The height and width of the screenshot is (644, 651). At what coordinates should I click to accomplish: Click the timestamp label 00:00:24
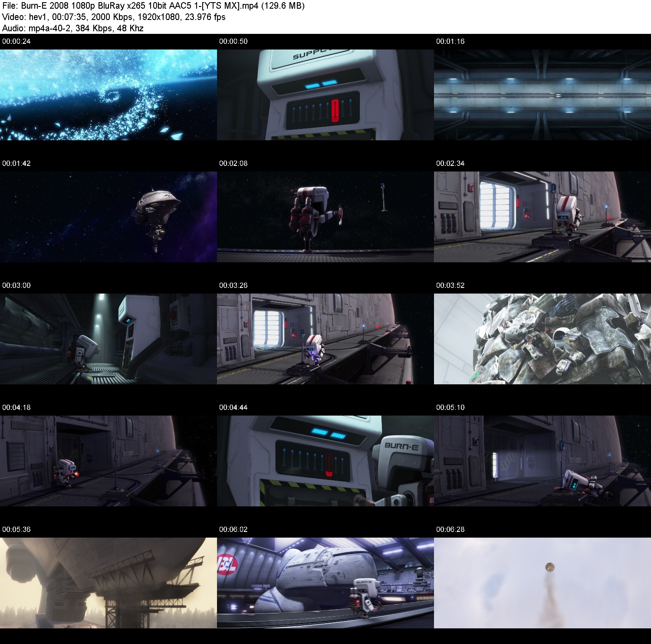(x=16, y=41)
